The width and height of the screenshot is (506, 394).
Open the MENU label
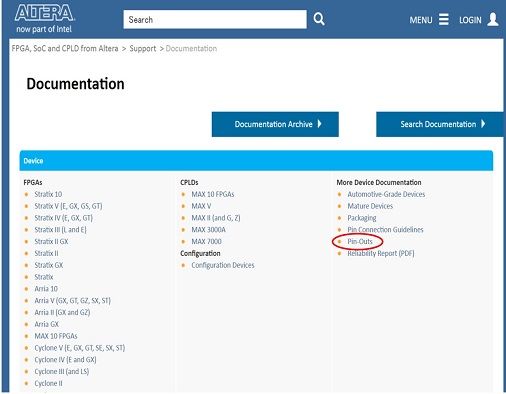[421, 20]
